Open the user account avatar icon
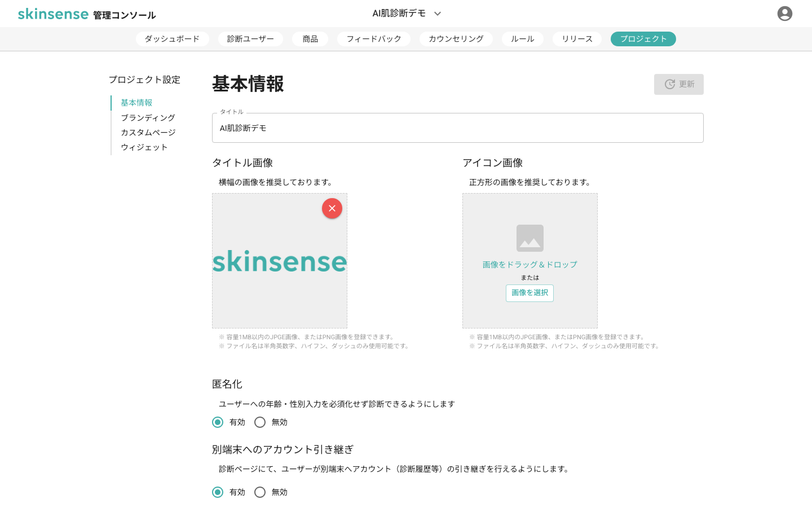Viewport: 812px width, 508px height. pyautogui.click(x=784, y=14)
